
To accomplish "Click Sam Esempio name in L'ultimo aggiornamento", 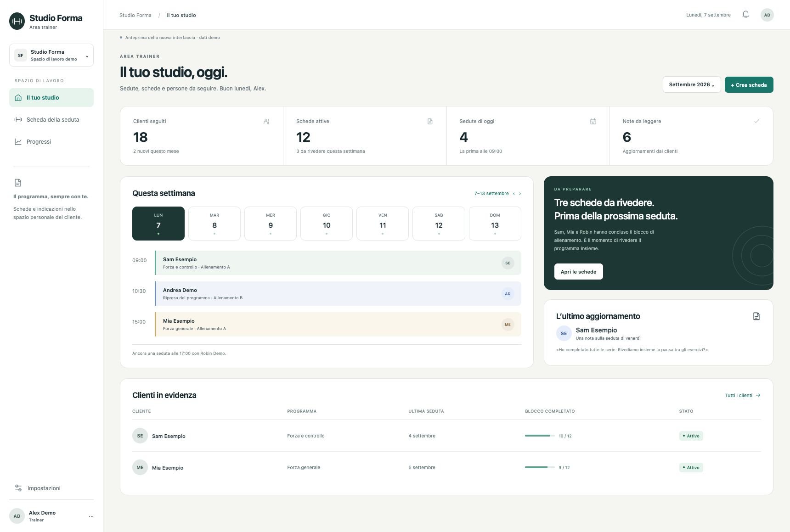I will coord(596,330).
